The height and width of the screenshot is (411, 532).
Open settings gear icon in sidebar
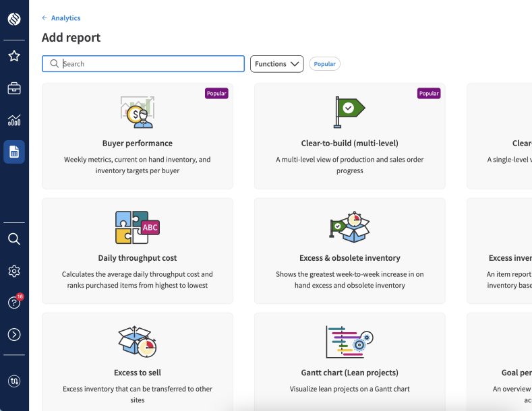coord(14,271)
